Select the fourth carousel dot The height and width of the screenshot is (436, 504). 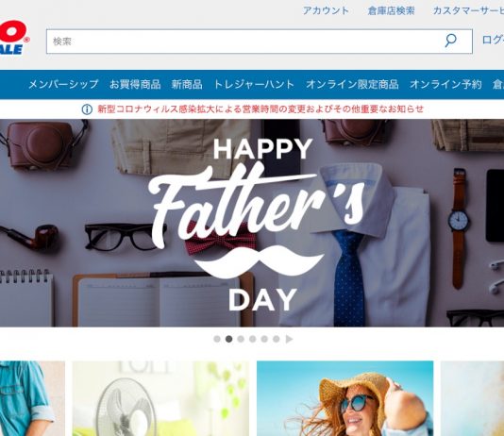[x=253, y=339]
